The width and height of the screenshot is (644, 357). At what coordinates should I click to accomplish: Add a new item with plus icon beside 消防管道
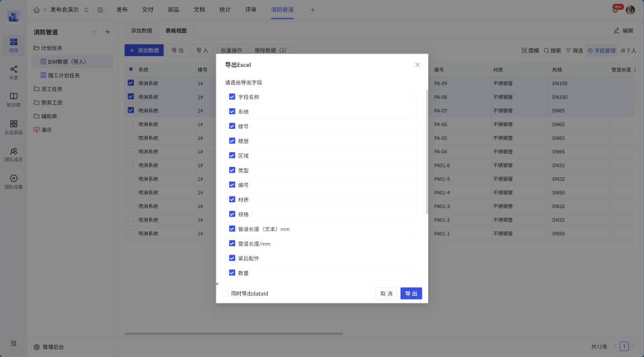pos(108,32)
